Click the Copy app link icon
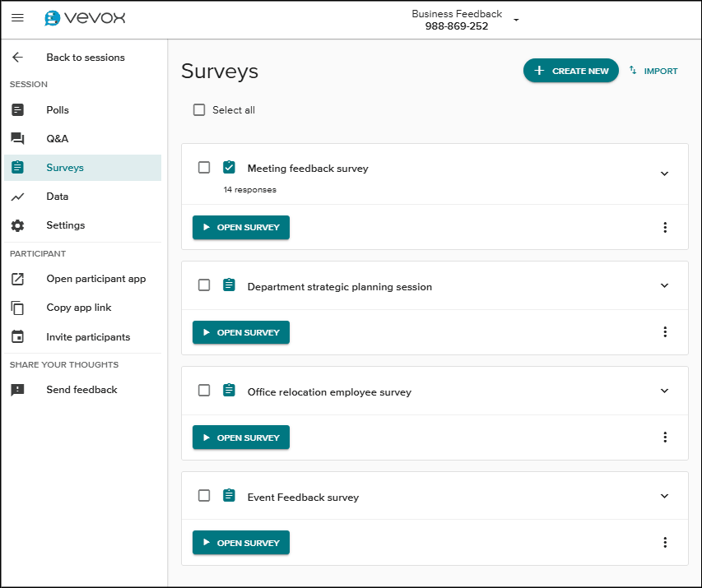Screen dimensions: 702x588 pyautogui.click(x=17, y=308)
